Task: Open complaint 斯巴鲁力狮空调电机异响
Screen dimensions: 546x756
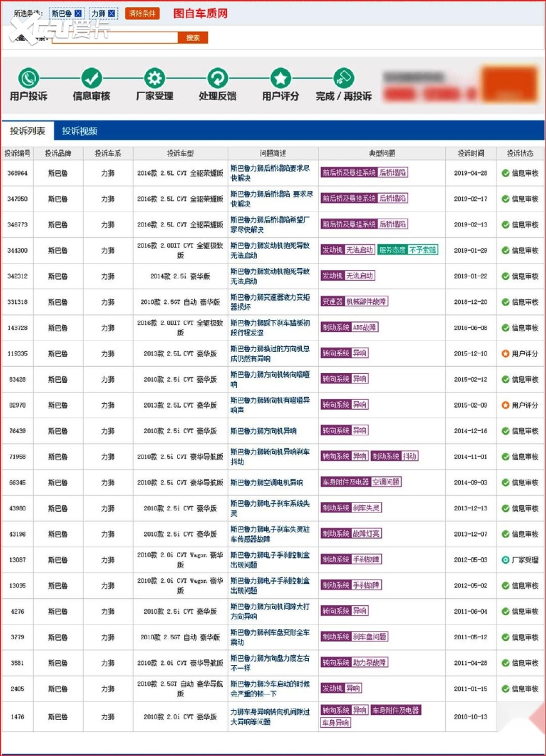Action: click(267, 482)
